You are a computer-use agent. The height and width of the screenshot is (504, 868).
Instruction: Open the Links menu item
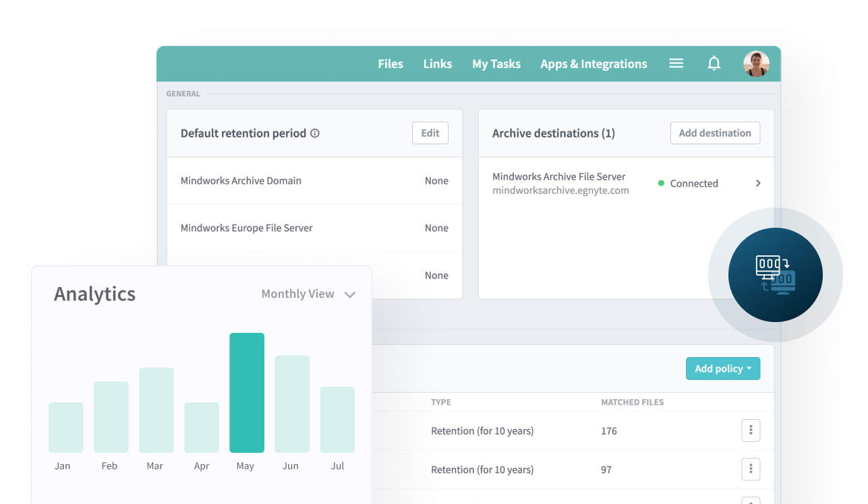437,64
